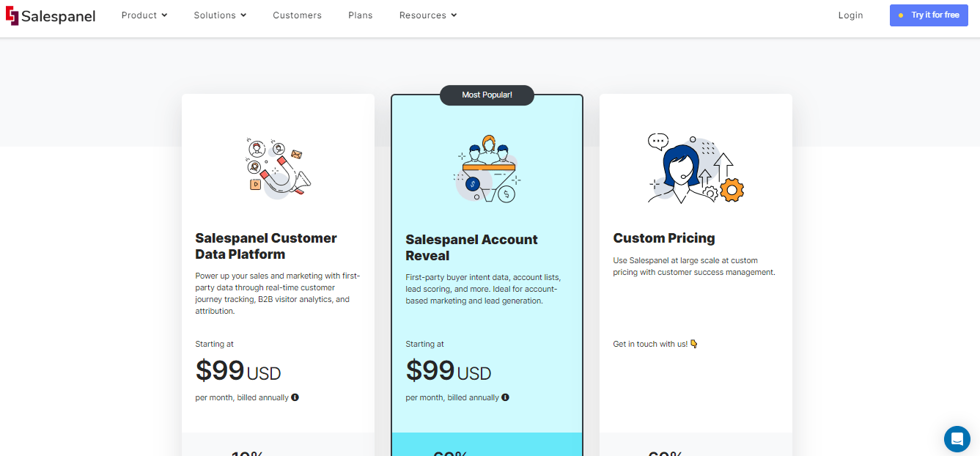Click the info icon below Account Reveal price
The width and height of the screenshot is (980, 456).
pos(505,397)
